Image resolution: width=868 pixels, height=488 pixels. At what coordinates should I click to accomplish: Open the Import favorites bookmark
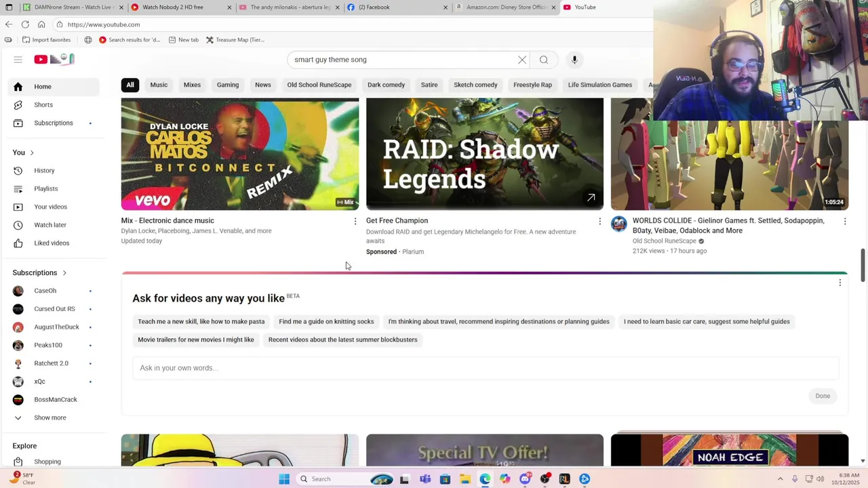[46, 40]
